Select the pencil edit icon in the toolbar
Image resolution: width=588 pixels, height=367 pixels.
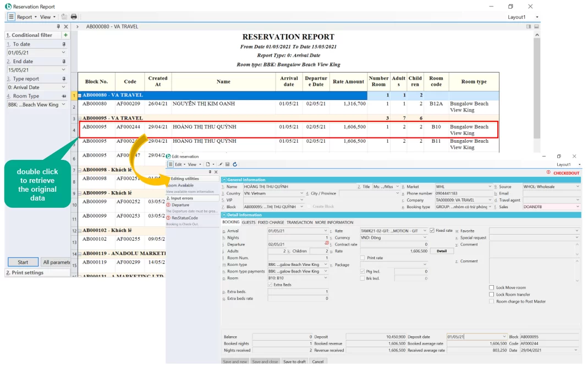click(x=220, y=164)
